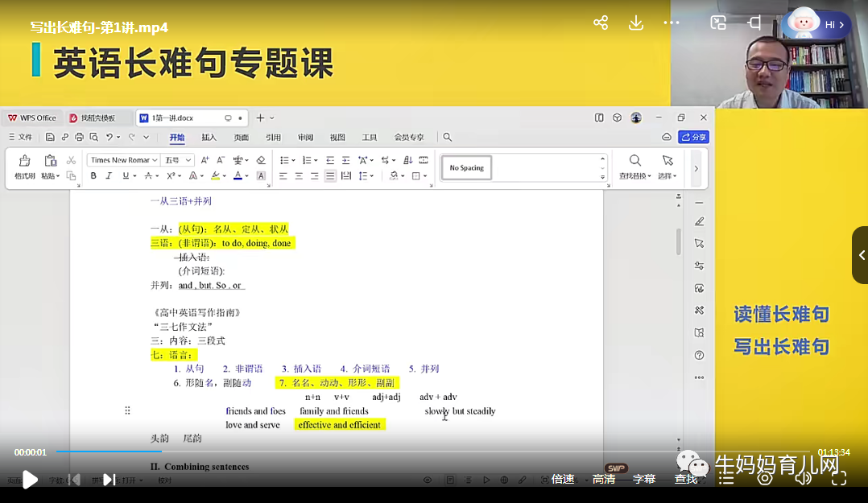Play the video

[30, 479]
